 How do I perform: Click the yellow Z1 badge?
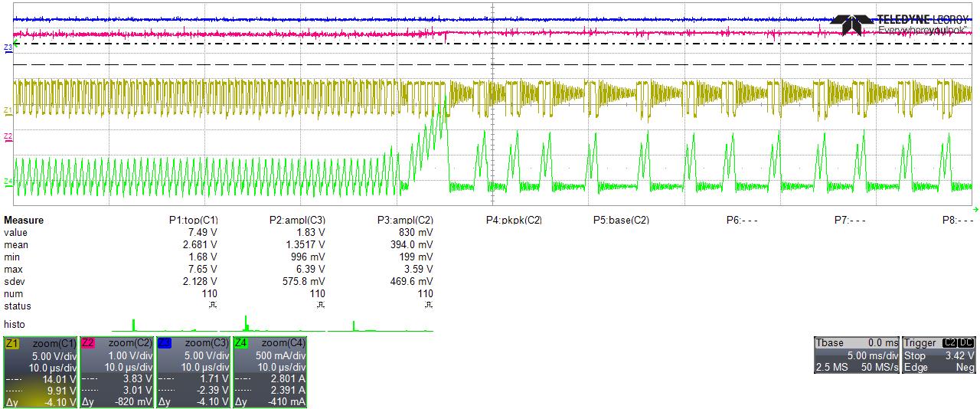pos(11,343)
